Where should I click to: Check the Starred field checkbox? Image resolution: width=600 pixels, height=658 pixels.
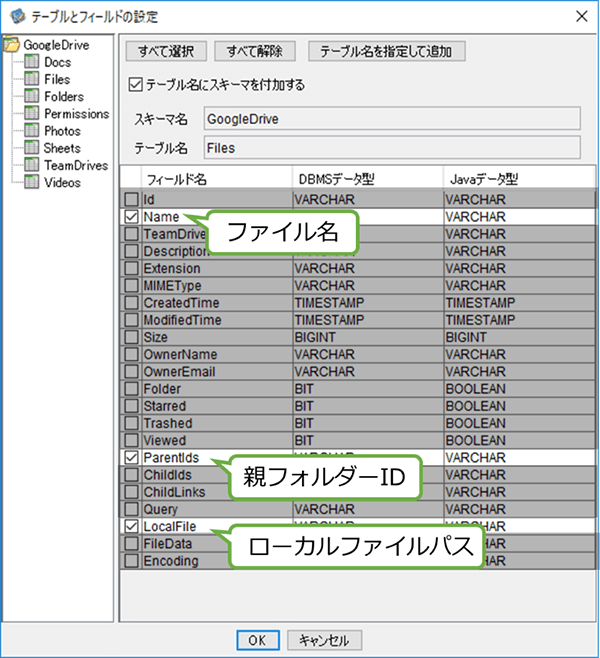[x=131, y=406]
